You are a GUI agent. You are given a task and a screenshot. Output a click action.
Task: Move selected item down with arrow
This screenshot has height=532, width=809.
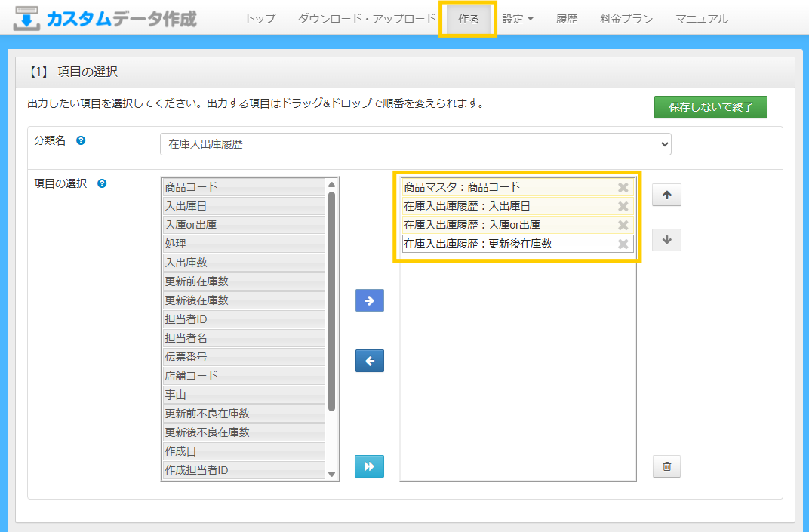666,240
